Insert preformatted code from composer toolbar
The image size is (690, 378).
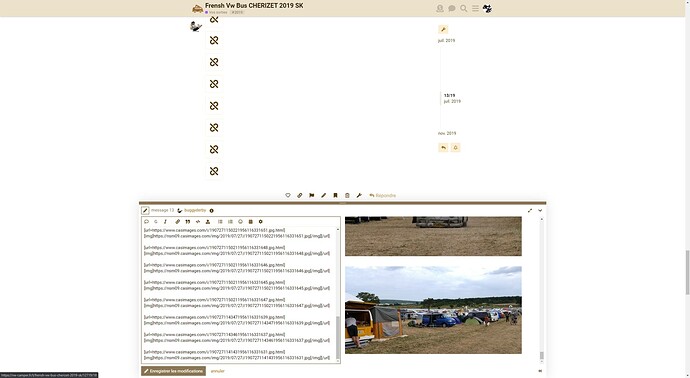coord(198,222)
